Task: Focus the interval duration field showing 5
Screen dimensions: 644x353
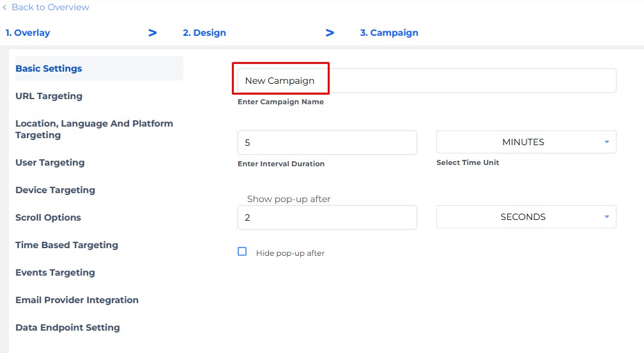Action: [x=327, y=143]
